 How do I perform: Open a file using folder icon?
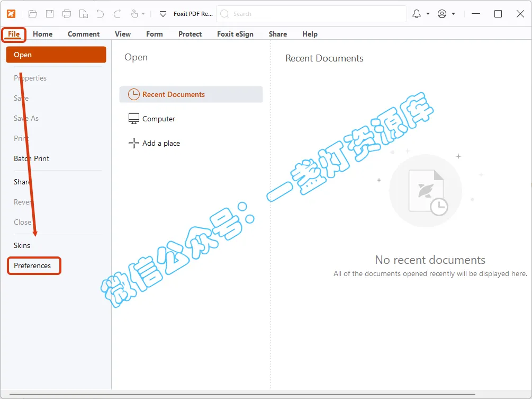(x=33, y=14)
